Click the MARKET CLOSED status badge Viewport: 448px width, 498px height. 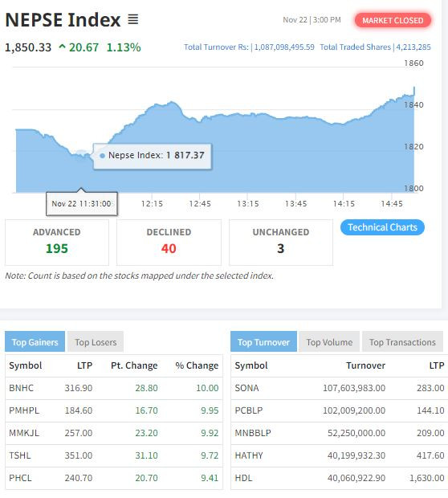[x=393, y=20]
